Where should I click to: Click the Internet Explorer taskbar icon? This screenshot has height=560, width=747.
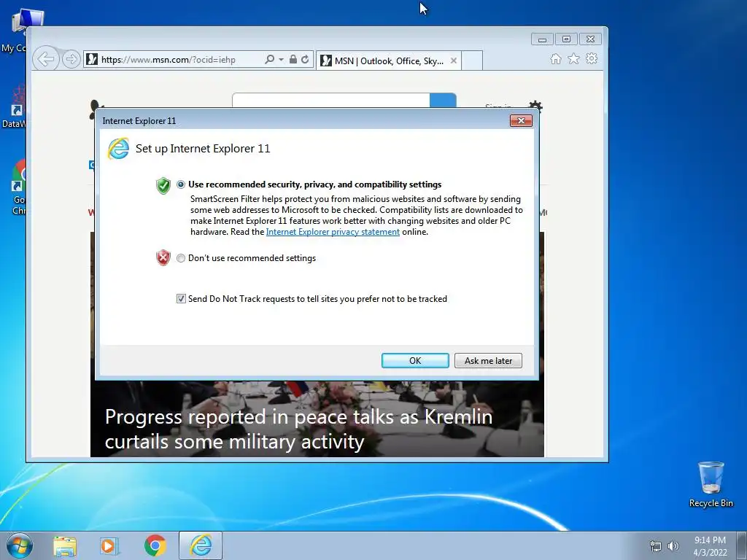tap(201, 545)
